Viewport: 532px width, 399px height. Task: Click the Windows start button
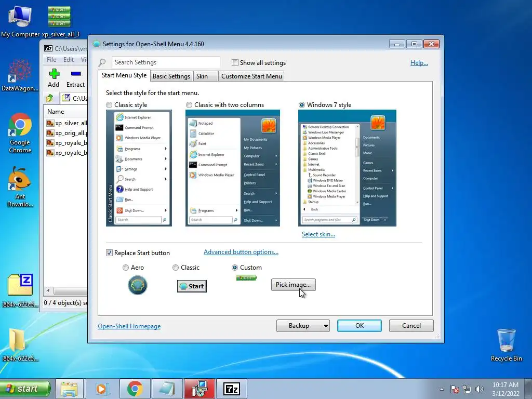pos(25,389)
